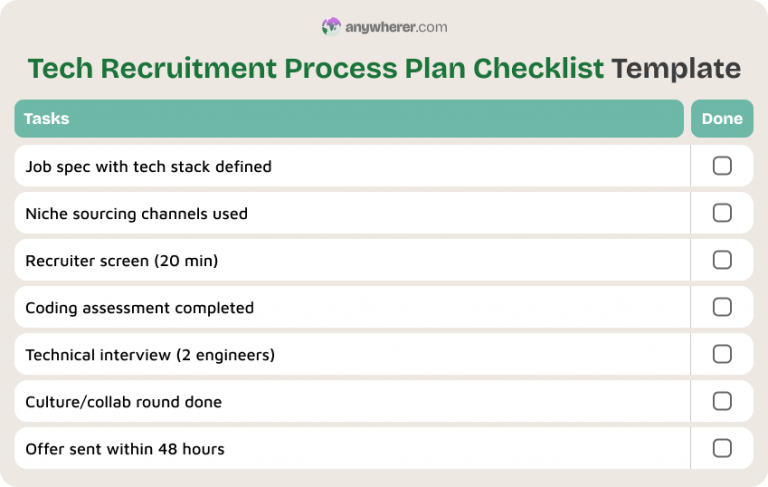
Task: Select the Offer sent within 48 hours row
Action: pyautogui.click(x=125, y=449)
